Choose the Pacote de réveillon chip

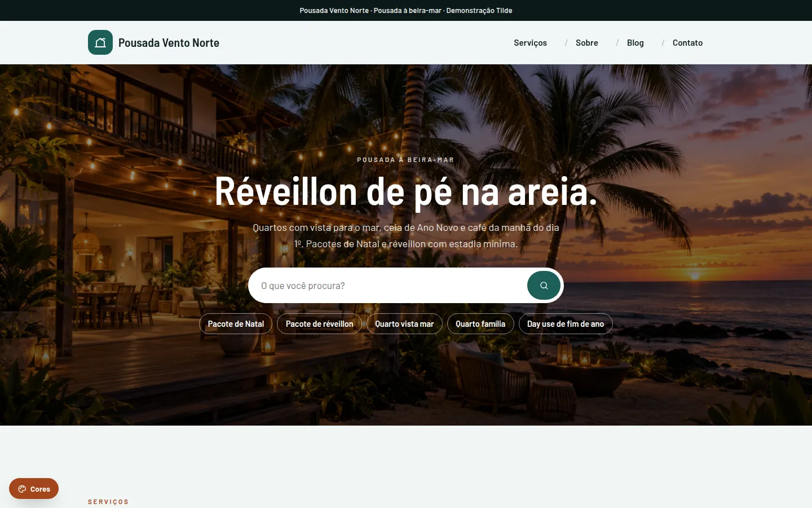pos(319,324)
